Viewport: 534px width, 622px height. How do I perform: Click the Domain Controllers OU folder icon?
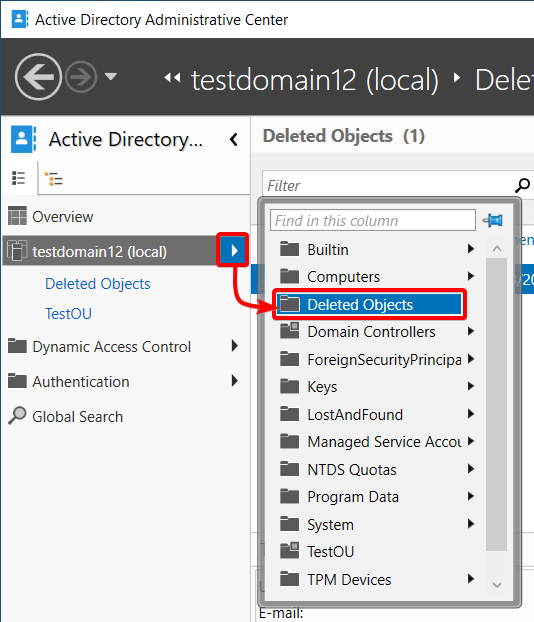290,330
